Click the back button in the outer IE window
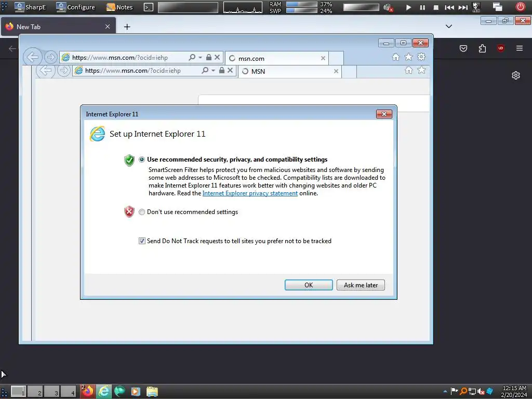The width and height of the screenshot is (532, 399). click(x=33, y=57)
